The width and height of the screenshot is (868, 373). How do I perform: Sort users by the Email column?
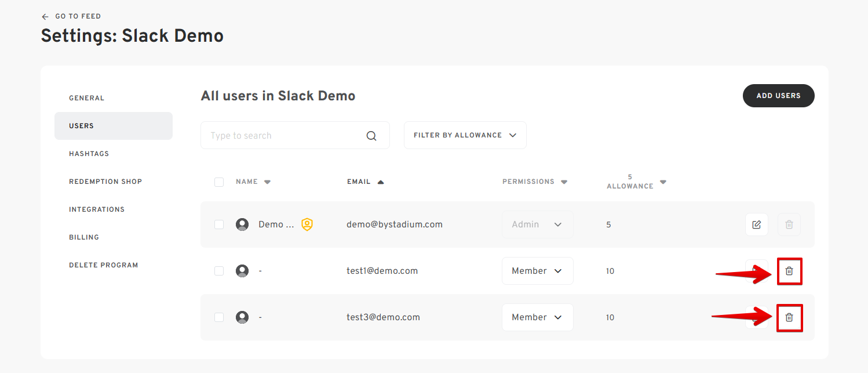click(365, 182)
